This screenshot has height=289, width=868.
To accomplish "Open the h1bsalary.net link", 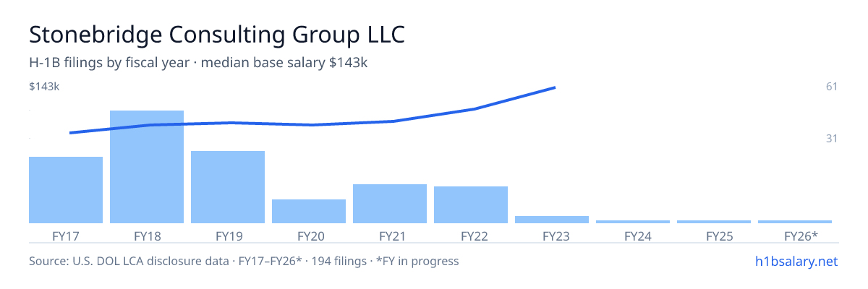I will click(x=795, y=261).
